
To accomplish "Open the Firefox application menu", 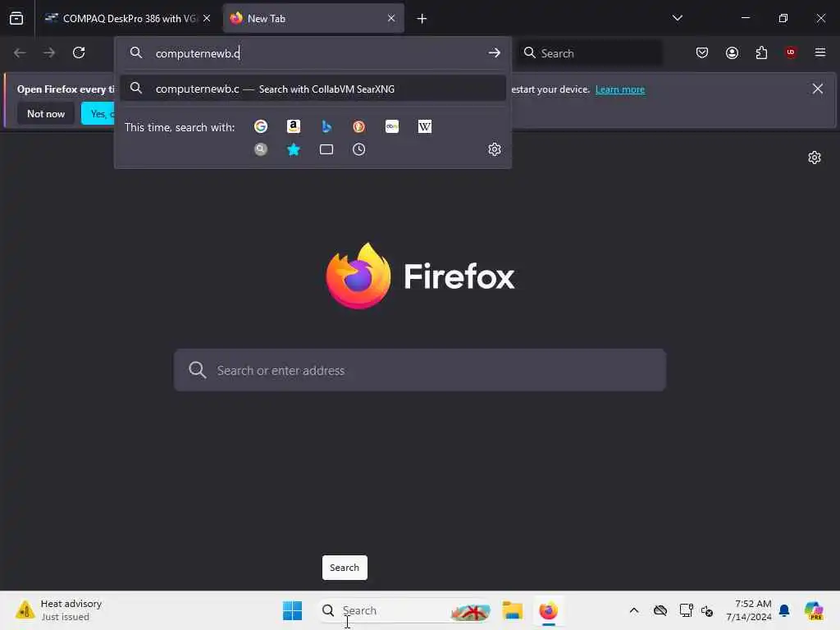I will pos(820,52).
